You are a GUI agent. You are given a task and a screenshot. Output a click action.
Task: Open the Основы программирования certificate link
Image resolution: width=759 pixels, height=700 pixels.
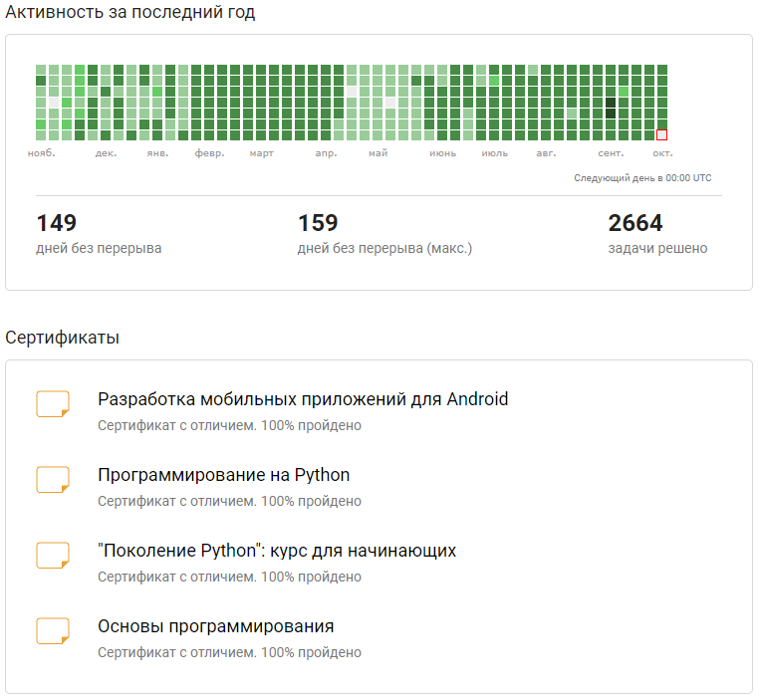pos(215,626)
